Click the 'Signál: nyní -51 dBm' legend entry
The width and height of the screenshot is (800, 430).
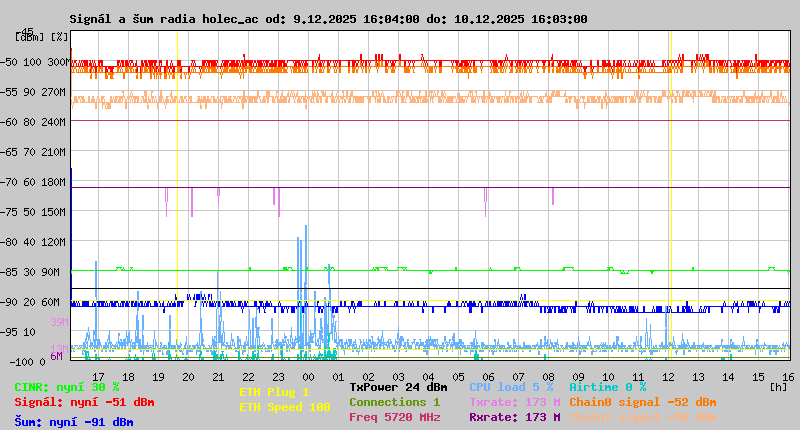point(84,402)
